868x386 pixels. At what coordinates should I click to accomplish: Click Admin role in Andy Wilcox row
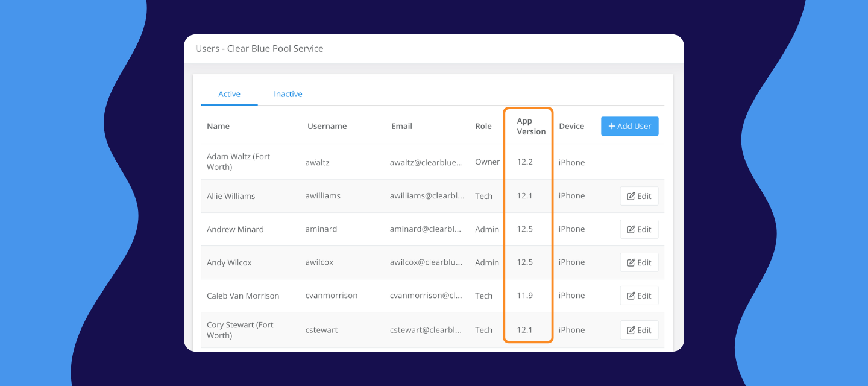487,262
